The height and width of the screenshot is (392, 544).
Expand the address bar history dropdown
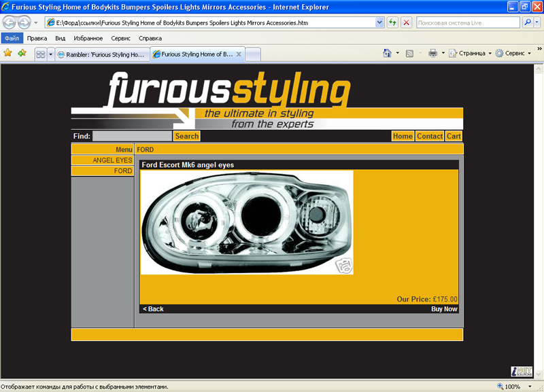click(379, 23)
